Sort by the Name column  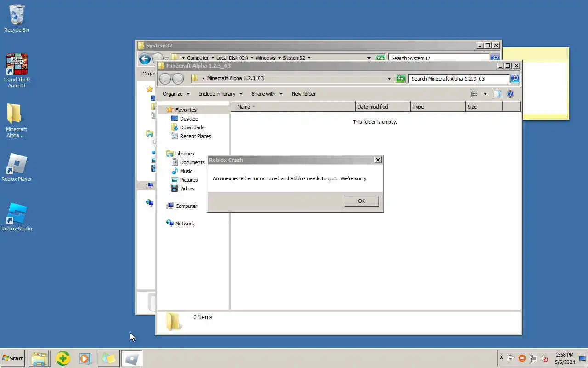click(x=293, y=107)
